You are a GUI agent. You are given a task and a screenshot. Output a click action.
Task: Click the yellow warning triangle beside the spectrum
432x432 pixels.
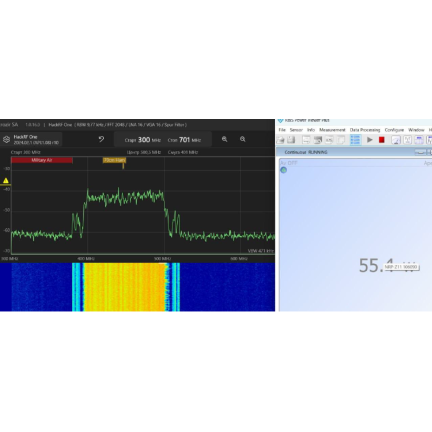[6, 181]
